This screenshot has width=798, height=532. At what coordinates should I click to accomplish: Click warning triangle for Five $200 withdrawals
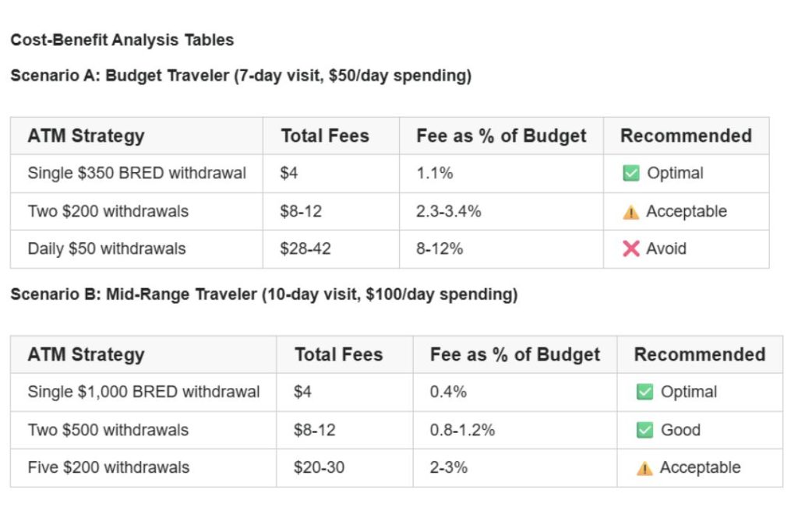click(644, 468)
